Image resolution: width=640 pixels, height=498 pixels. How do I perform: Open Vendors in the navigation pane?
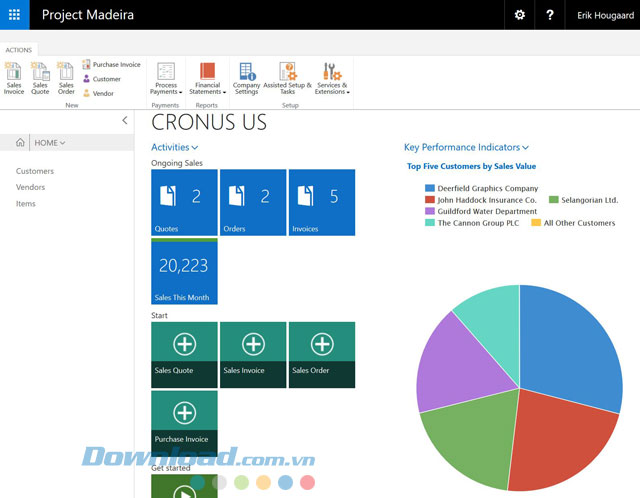[31, 187]
